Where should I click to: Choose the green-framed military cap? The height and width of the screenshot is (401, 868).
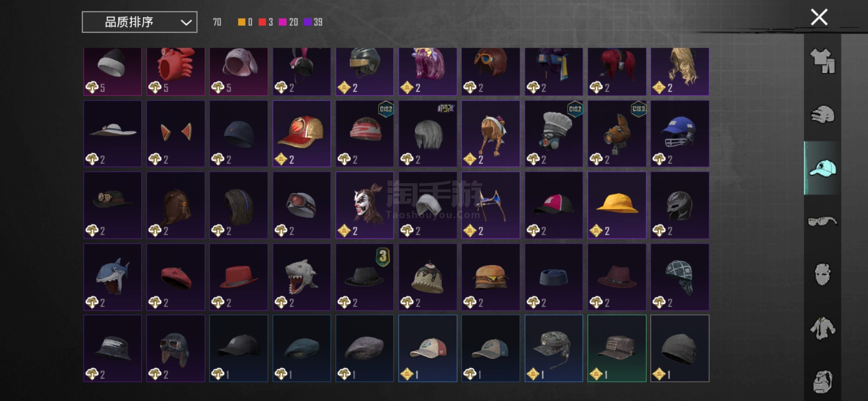click(x=617, y=348)
